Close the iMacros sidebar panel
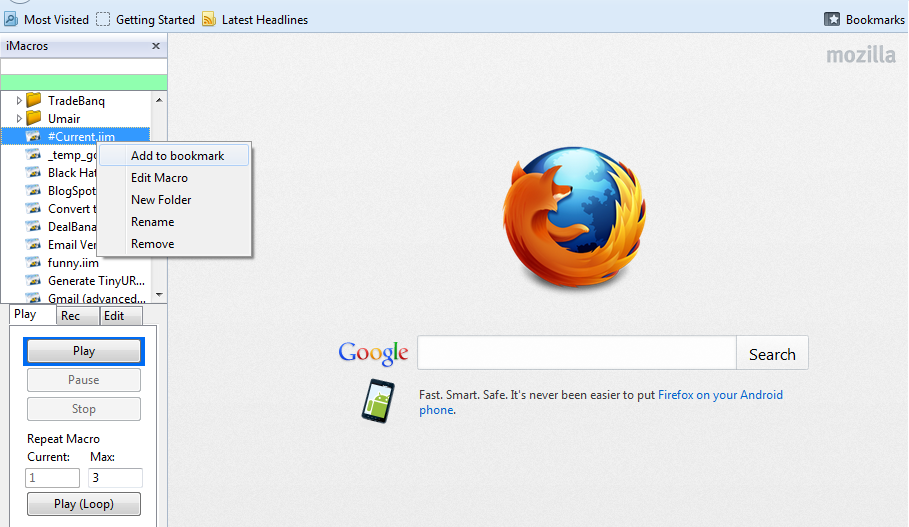 click(155, 46)
